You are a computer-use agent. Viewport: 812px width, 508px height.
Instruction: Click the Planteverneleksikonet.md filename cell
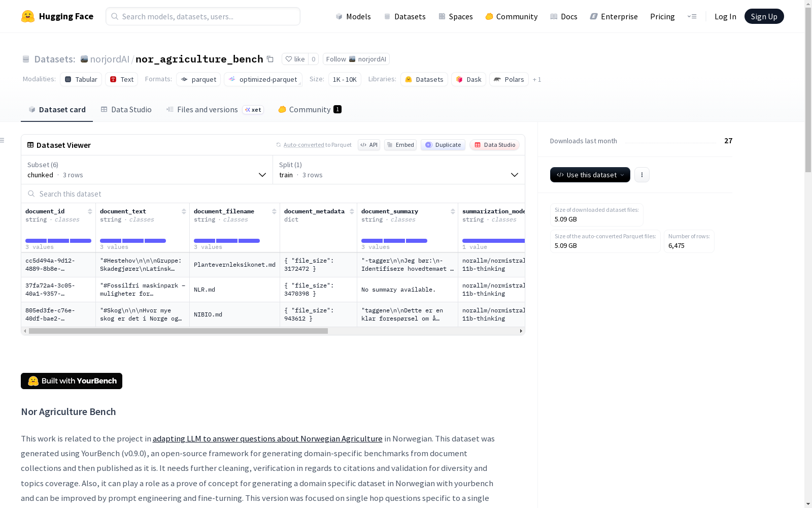[234, 265]
